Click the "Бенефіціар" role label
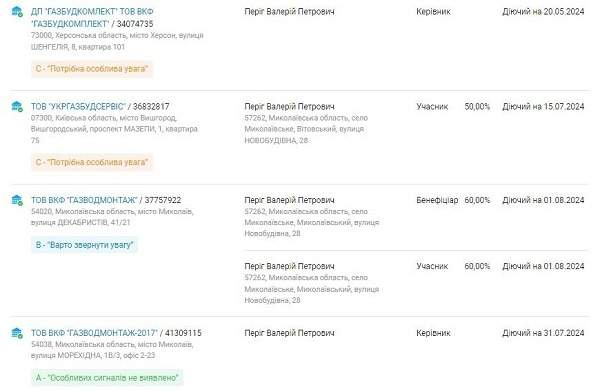This screenshot has height=391, width=600. click(437, 200)
